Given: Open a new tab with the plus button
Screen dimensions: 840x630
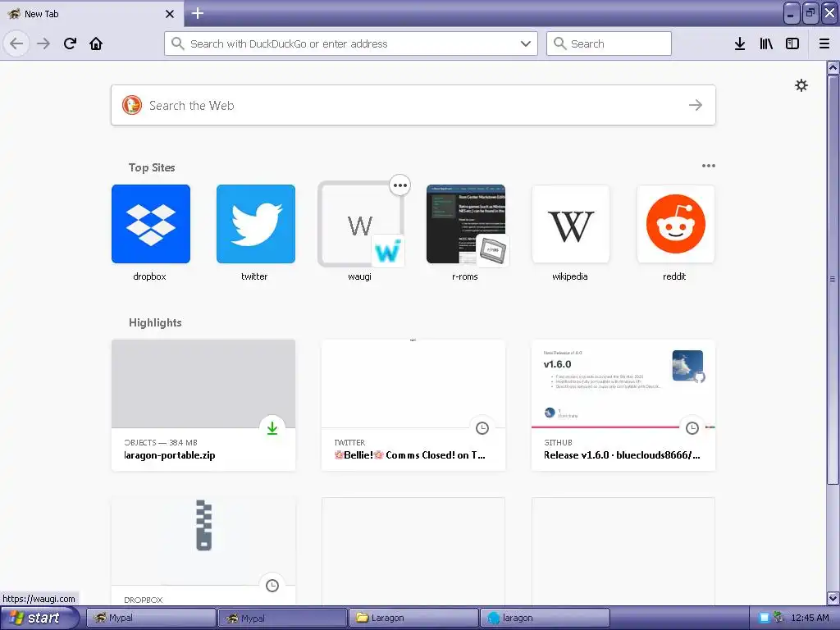Looking at the screenshot, I should pyautogui.click(x=197, y=13).
